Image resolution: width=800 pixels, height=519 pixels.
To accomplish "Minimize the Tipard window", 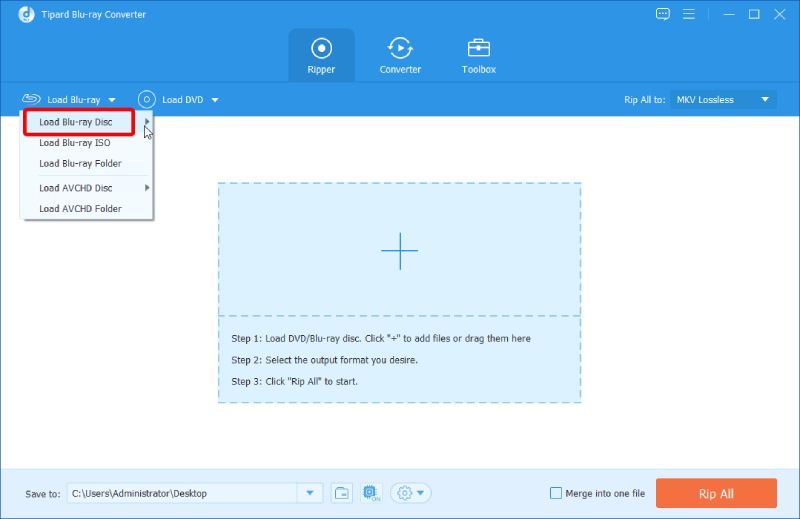I will 729,14.
